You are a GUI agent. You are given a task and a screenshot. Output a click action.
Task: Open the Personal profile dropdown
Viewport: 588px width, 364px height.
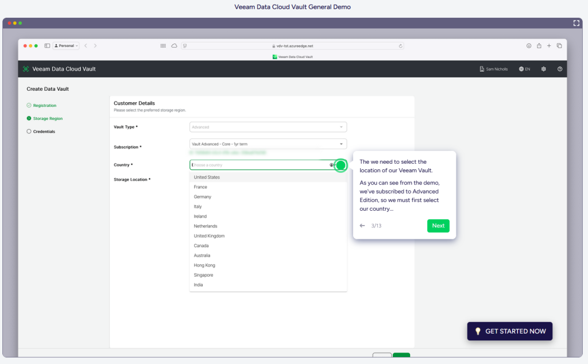click(x=66, y=46)
